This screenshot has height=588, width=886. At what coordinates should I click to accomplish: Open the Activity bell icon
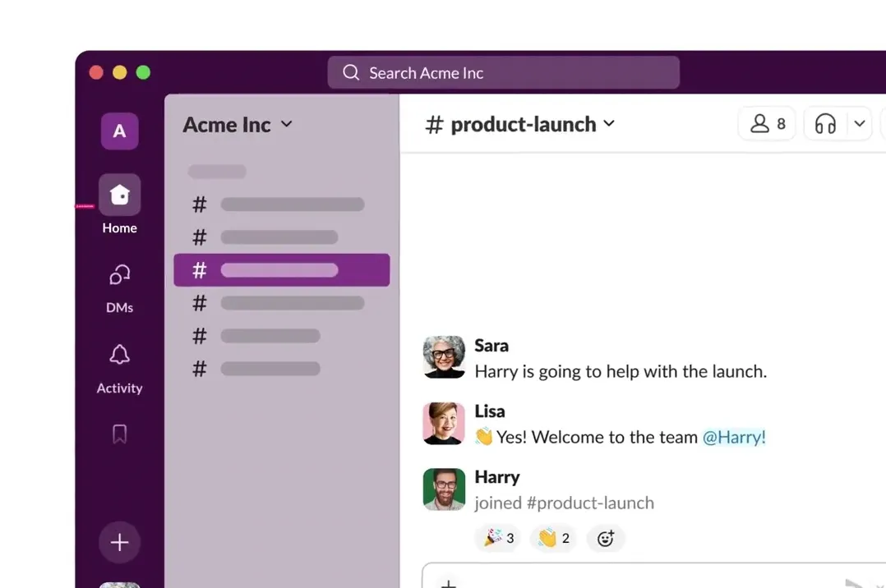tap(119, 356)
